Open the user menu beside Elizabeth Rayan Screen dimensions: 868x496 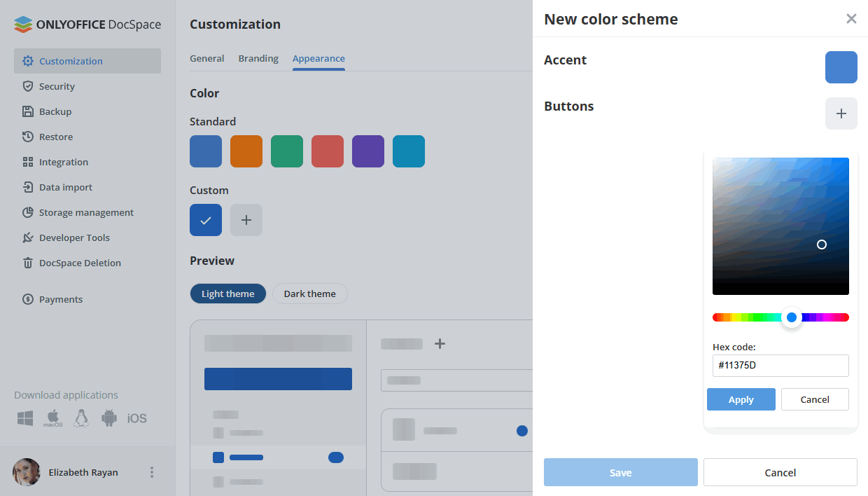click(x=152, y=472)
